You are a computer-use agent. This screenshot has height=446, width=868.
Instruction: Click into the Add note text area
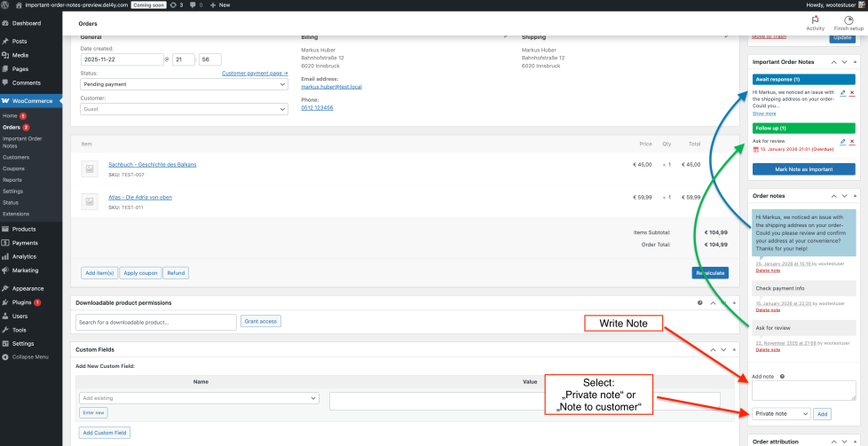tap(803, 390)
